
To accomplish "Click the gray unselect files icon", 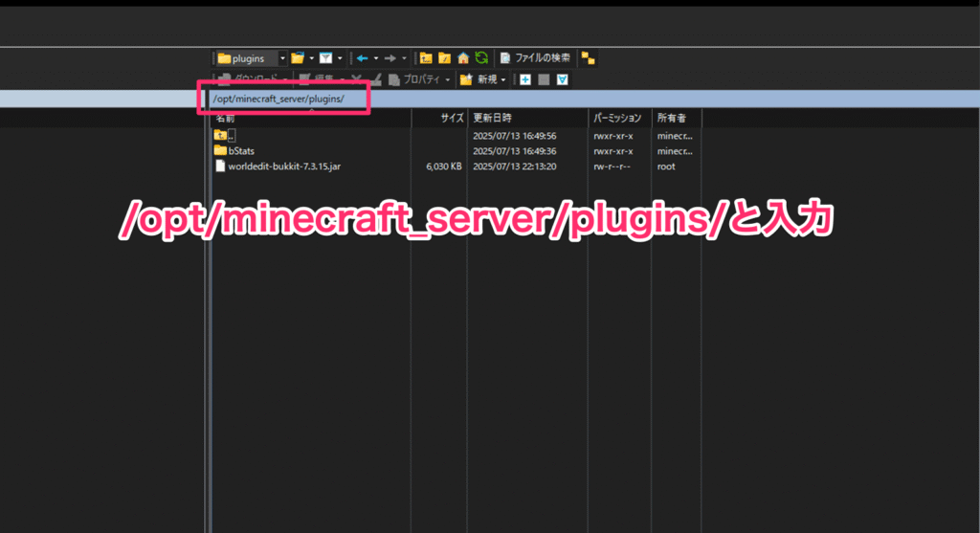I will point(544,79).
